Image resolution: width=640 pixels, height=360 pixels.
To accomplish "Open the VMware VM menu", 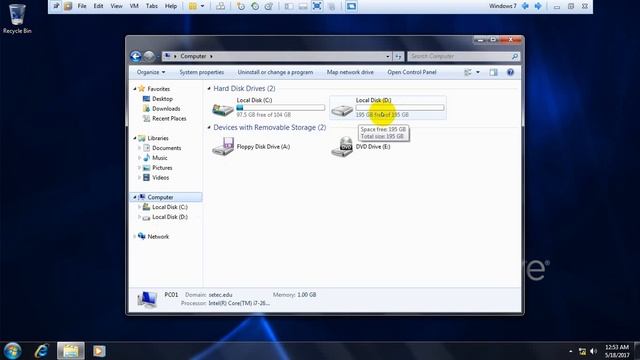I will pos(134,6).
